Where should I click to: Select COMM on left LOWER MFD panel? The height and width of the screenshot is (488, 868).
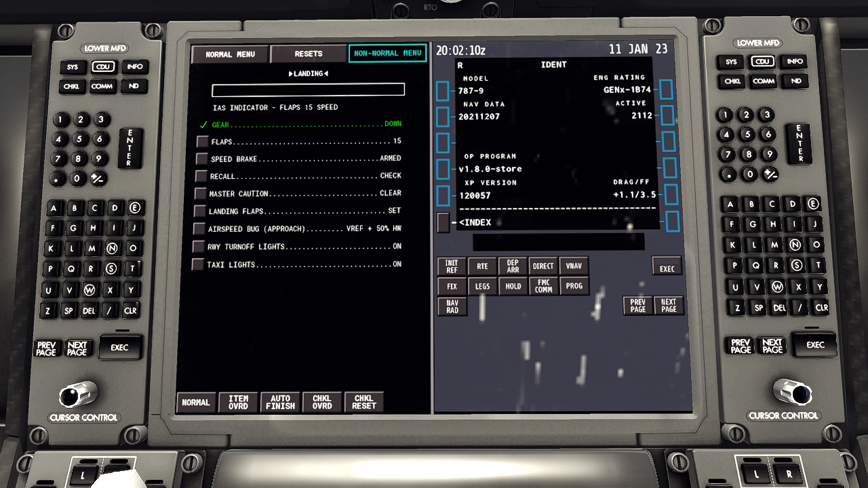tap(102, 86)
